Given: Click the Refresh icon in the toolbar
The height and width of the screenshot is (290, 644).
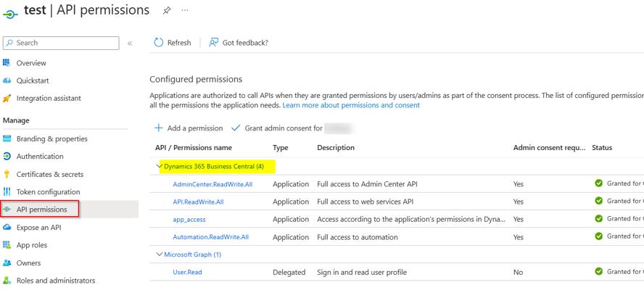Looking at the screenshot, I should tap(158, 43).
